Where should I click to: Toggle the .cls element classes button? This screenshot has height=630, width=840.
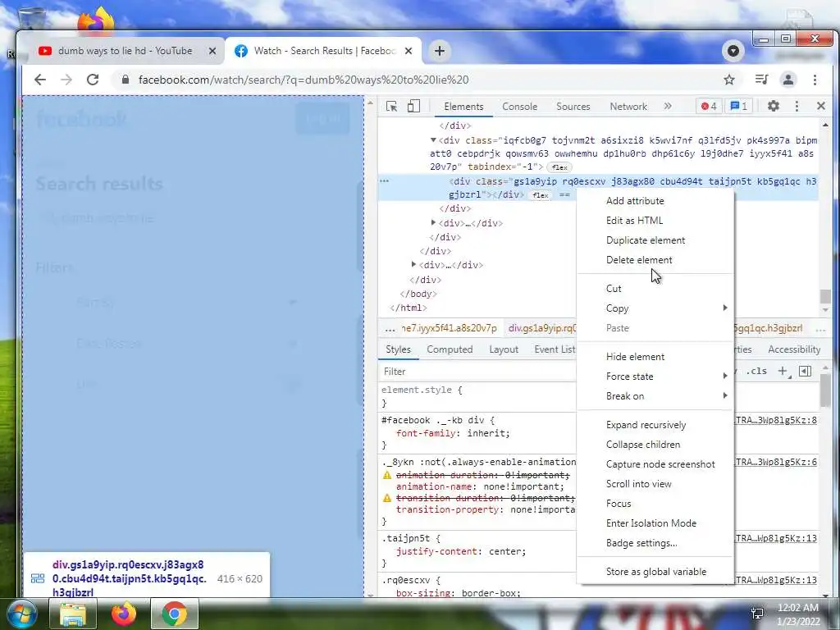point(756,372)
